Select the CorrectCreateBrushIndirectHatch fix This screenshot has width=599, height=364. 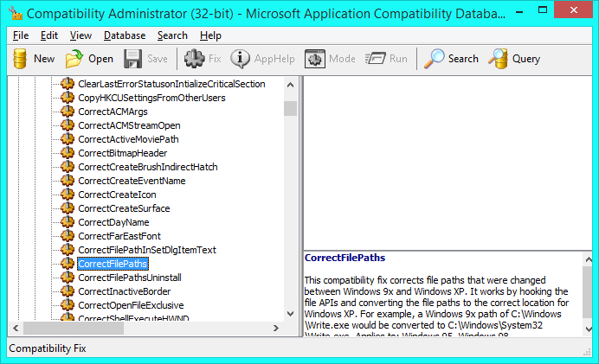[148, 167]
